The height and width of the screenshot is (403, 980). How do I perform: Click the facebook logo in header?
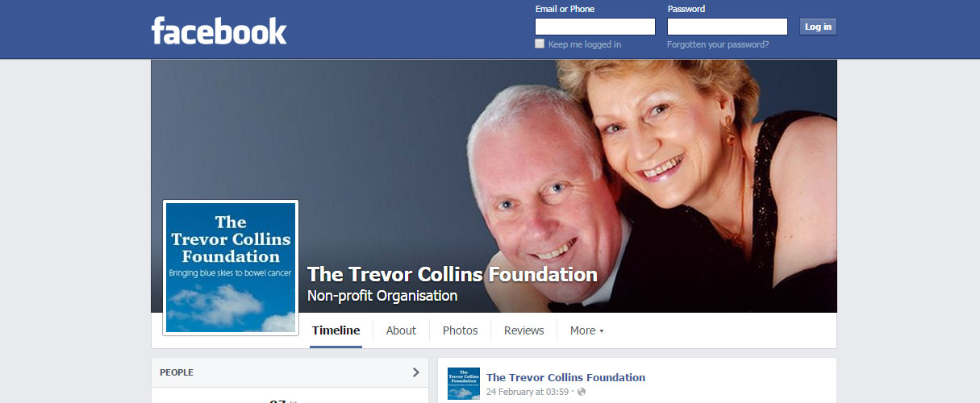[x=219, y=31]
